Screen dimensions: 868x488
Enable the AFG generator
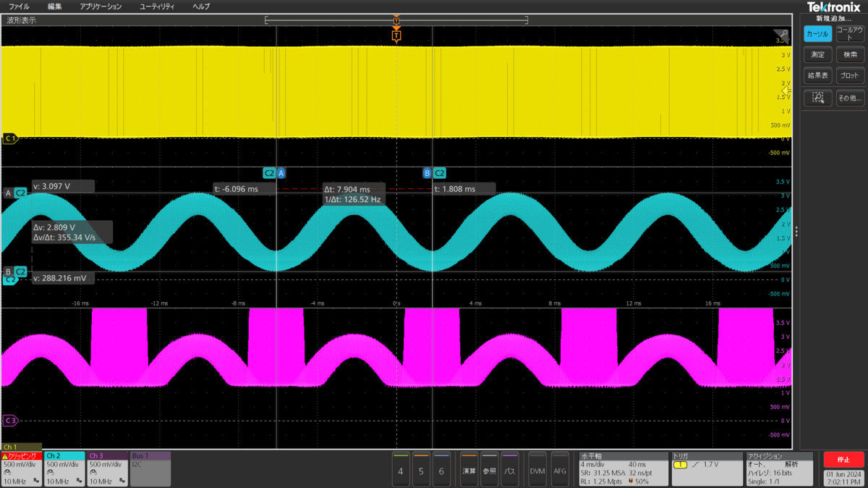560,469
